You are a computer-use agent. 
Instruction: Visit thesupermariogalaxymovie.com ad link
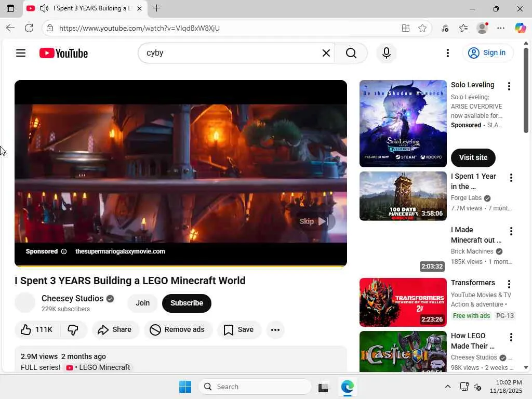[120, 251]
